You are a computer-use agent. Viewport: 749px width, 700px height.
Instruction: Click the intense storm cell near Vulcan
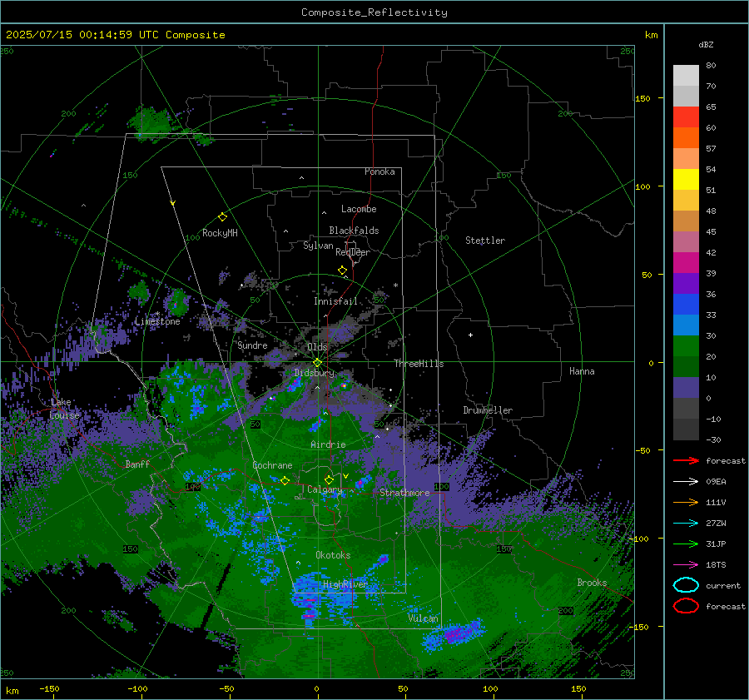pos(454,633)
